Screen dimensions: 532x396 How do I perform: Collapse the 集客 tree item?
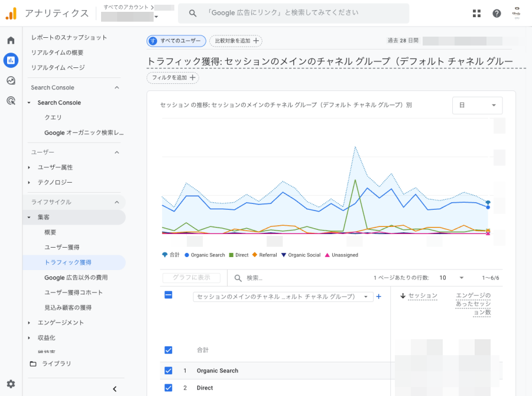click(29, 217)
